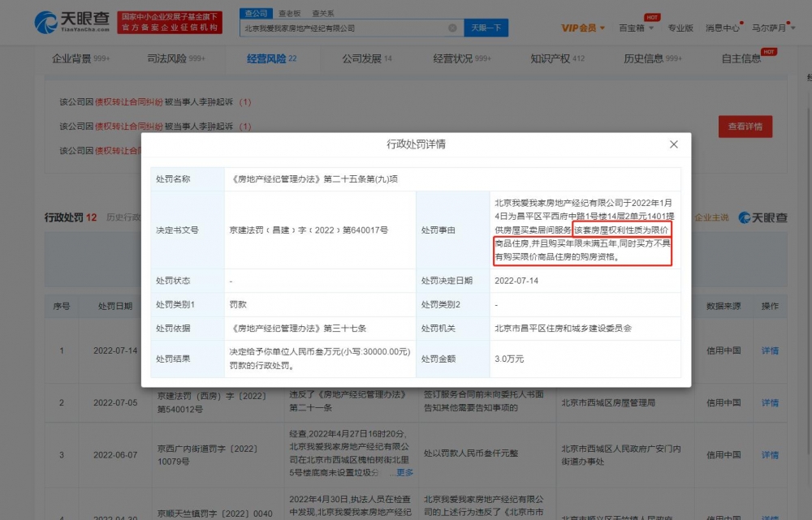This screenshot has width=812, height=520.
Task: Open the VIP会员 dropdown
Action: tap(582, 28)
